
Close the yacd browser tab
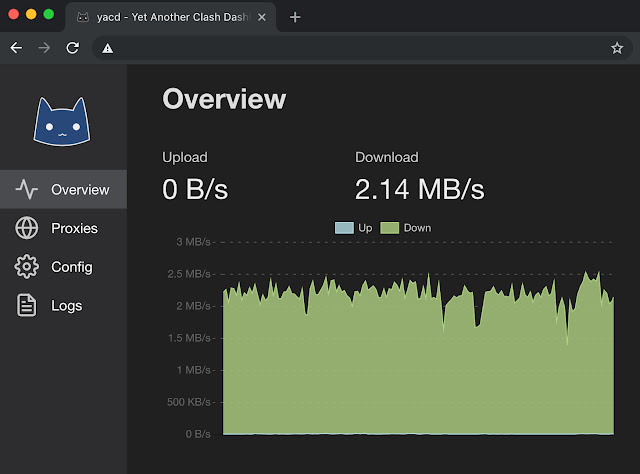[262, 17]
